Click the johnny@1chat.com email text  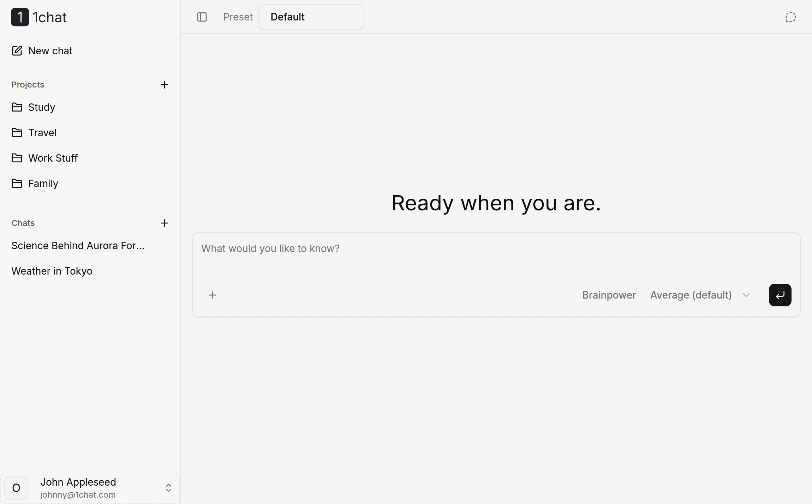78,495
